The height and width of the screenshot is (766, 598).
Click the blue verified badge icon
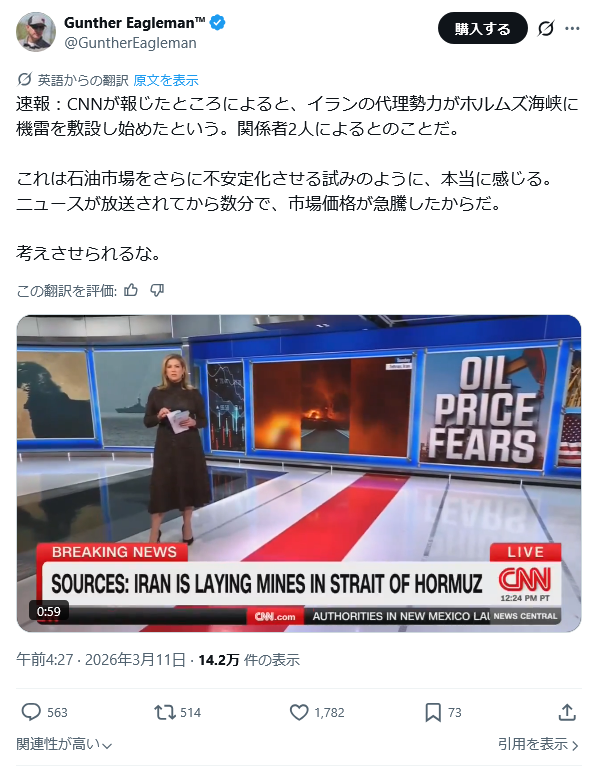[217, 22]
